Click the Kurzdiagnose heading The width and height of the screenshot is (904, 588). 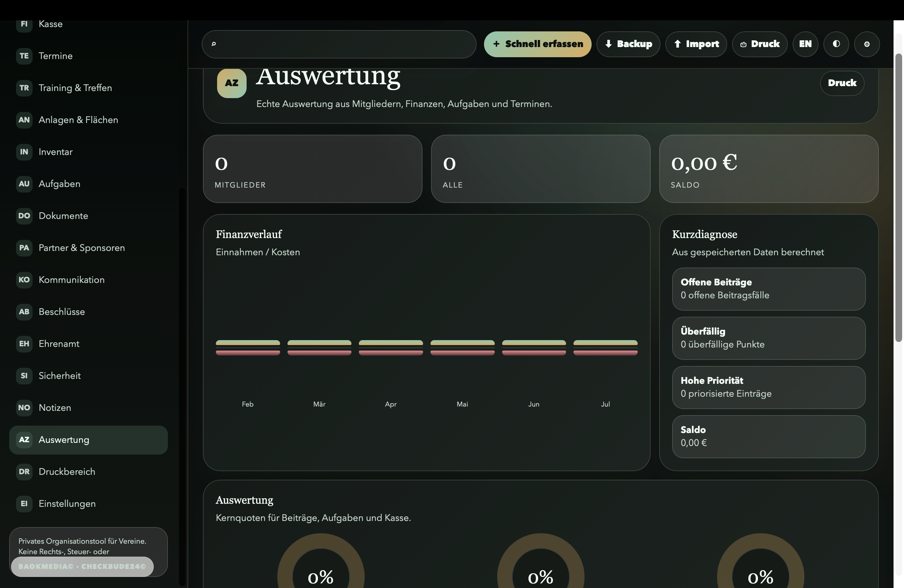coord(704,234)
